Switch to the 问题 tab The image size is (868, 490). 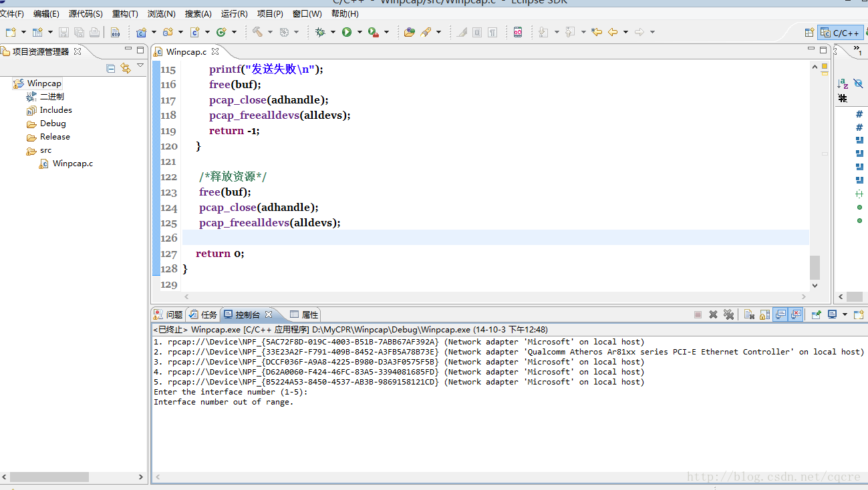click(168, 314)
